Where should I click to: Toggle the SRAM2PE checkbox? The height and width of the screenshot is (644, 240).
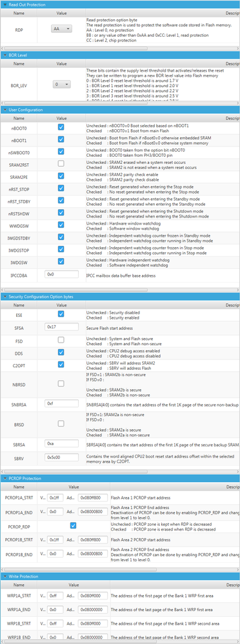[x=61, y=176]
